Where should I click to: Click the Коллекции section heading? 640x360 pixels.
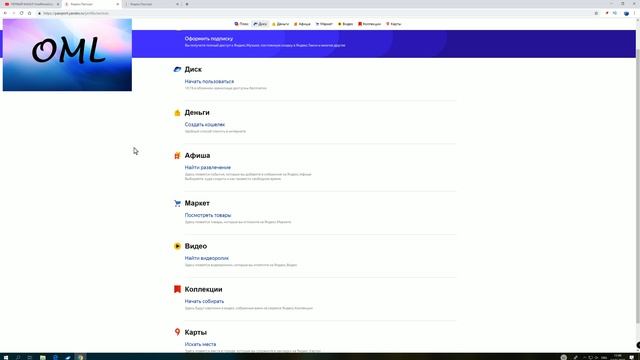[203, 289]
